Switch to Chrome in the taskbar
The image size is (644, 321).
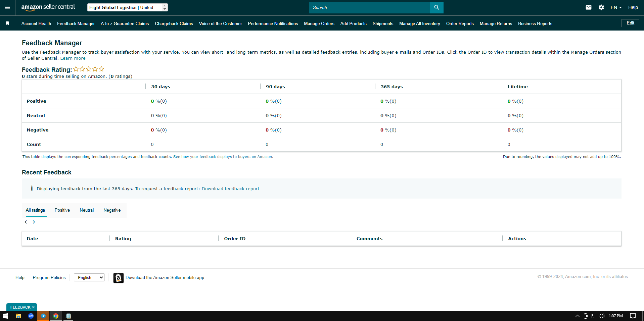(x=56, y=316)
